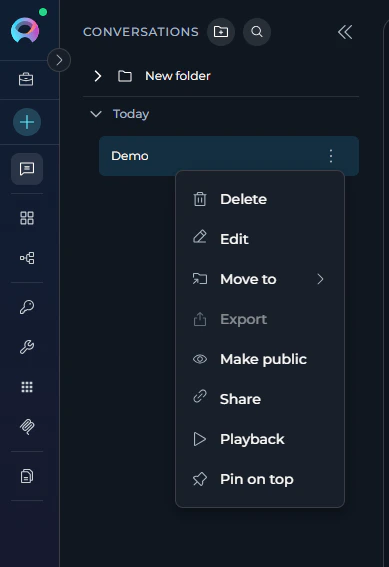
Task: Expand the New folder chevron
Action: [x=97, y=76]
